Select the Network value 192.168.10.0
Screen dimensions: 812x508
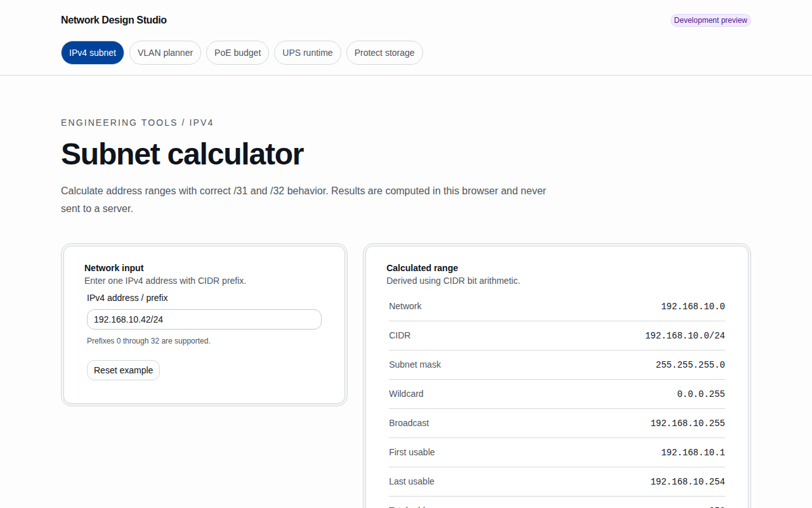[x=693, y=306]
